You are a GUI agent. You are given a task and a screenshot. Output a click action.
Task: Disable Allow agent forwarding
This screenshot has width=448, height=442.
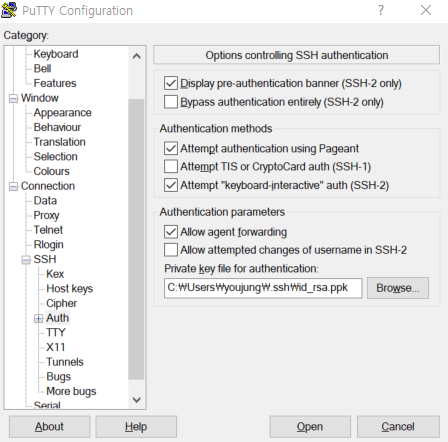[171, 232]
